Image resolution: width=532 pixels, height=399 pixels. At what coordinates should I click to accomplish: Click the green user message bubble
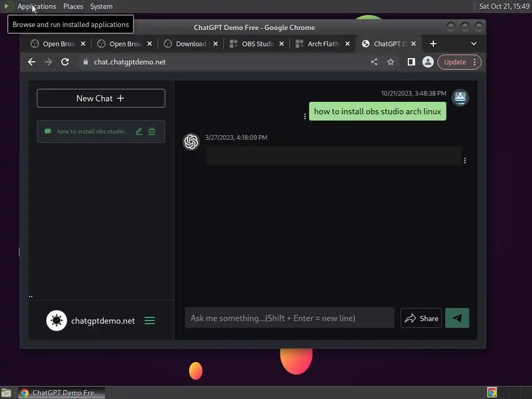pos(377,111)
